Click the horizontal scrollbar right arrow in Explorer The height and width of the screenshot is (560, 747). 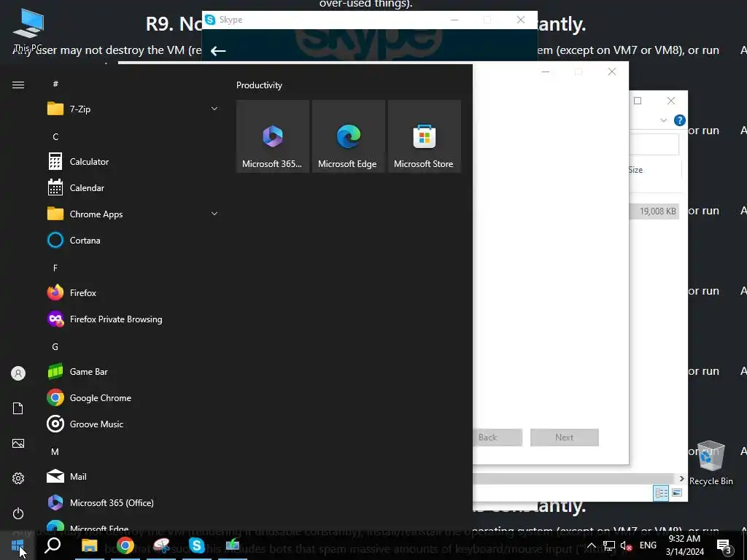pyautogui.click(x=682, y=478)
